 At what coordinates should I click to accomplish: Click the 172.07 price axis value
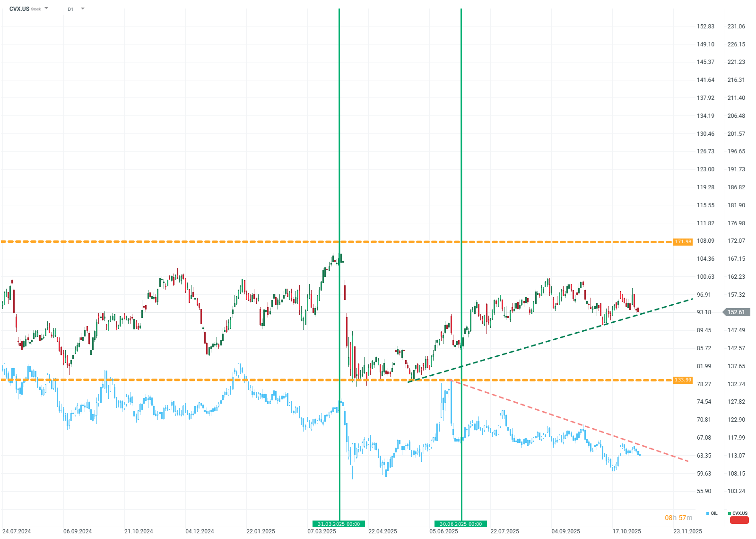point(736,241)
